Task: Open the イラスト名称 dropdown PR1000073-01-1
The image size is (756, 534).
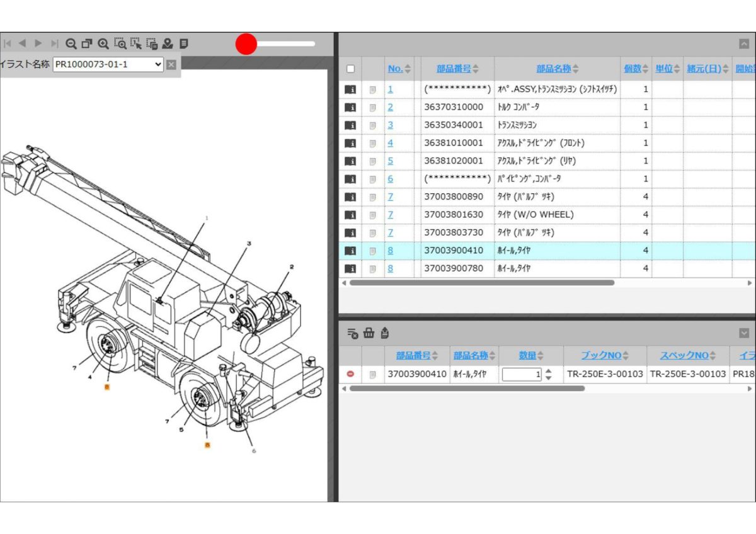Action: (x=108, y=64)
